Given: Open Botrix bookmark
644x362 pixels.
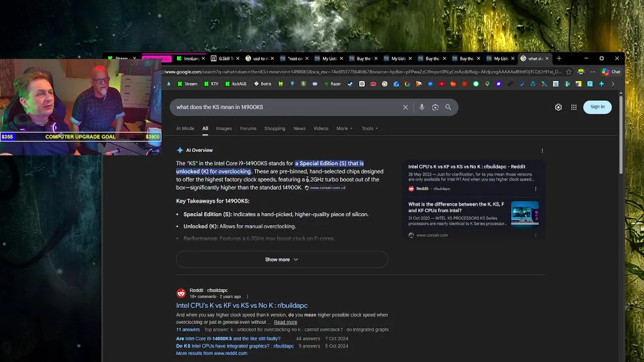Looking at the screenshot, I should [263, 84].
